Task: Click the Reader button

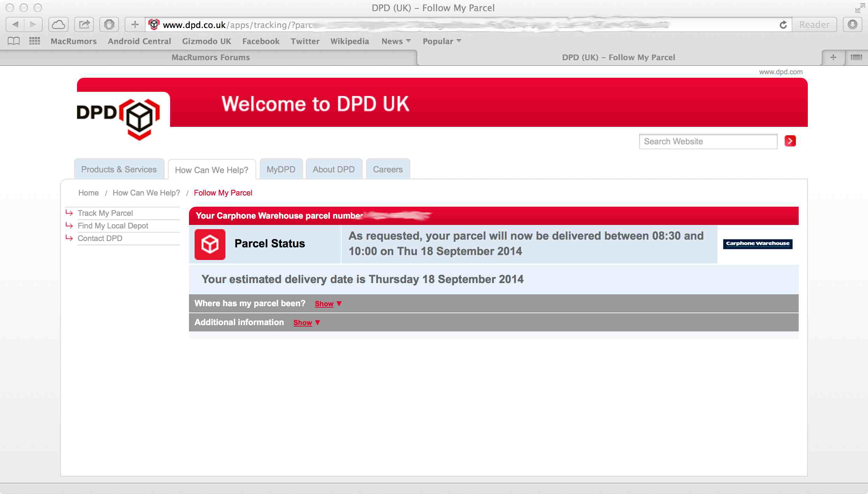Action: tap(814, 25)
